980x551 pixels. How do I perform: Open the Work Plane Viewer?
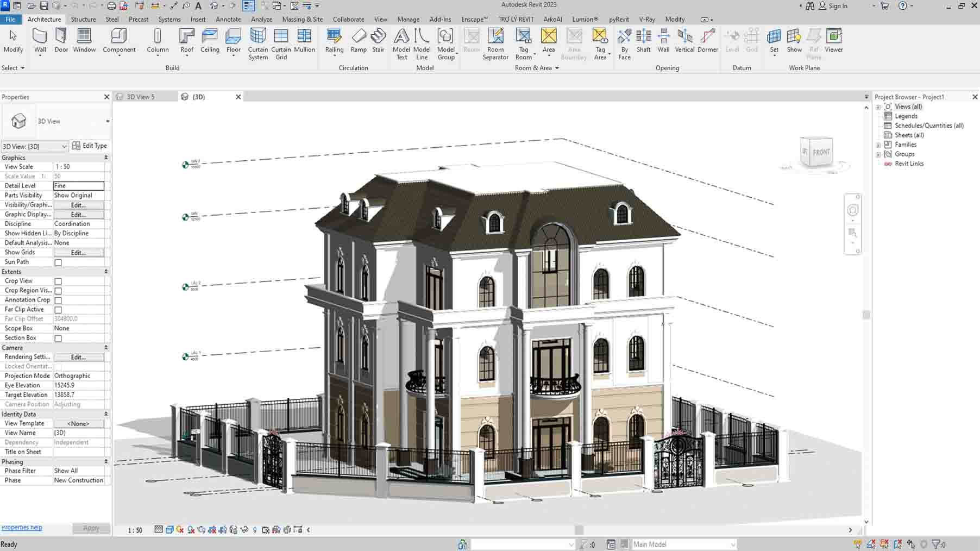833,41
